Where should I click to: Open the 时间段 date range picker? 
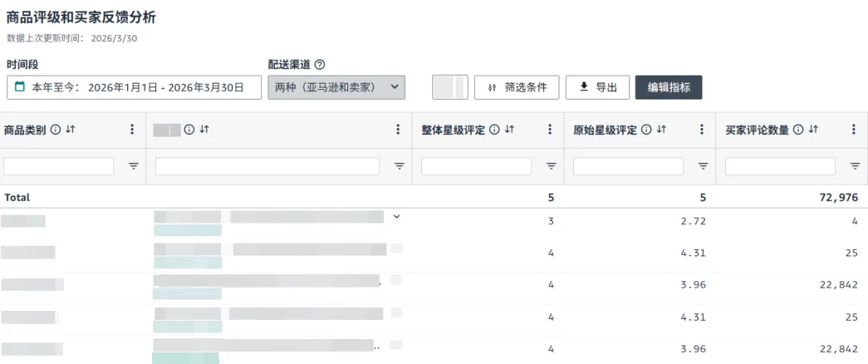pos(134,88)
